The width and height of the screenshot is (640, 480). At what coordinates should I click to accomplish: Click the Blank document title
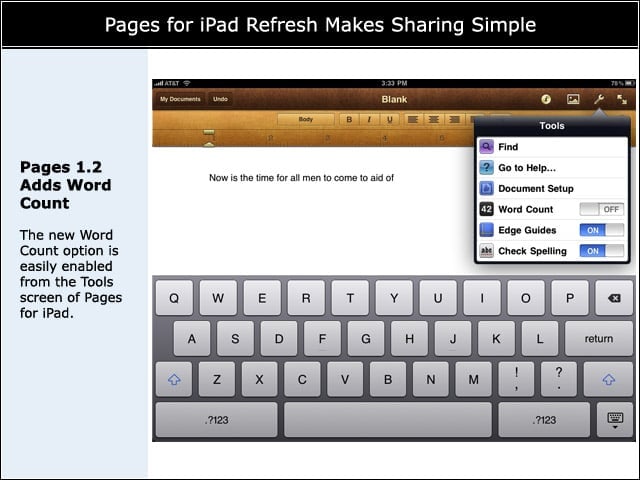coord(394,99)
